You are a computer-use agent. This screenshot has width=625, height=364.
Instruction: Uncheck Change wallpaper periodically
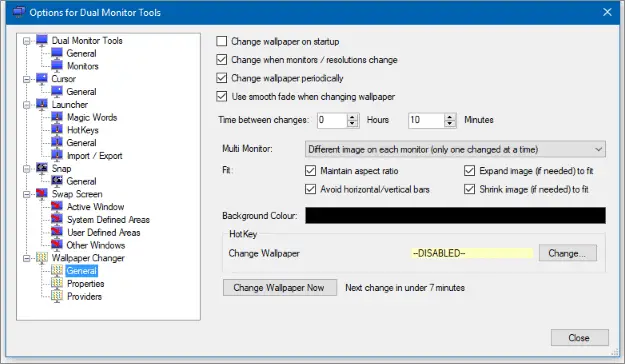tap(222, 78)
